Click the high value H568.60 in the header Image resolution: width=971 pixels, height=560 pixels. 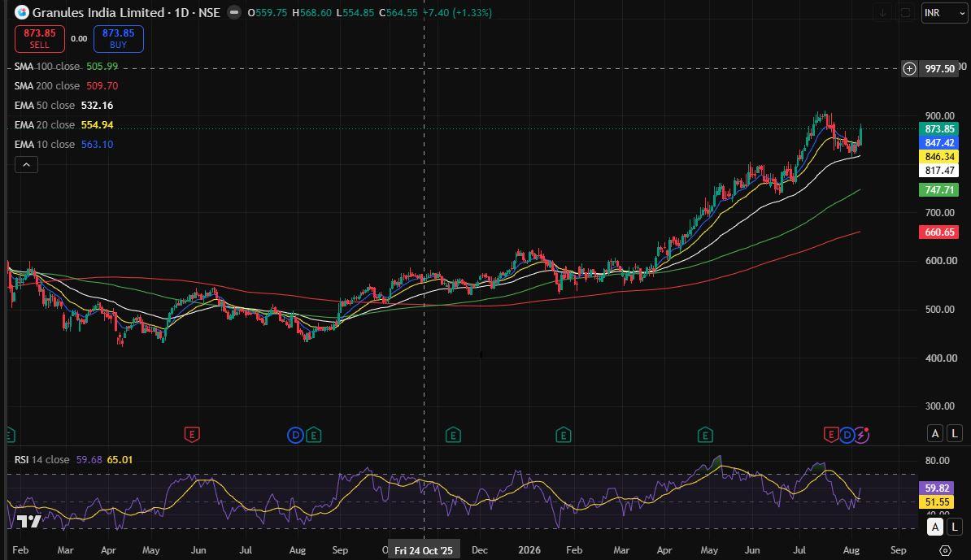point(311,12)
